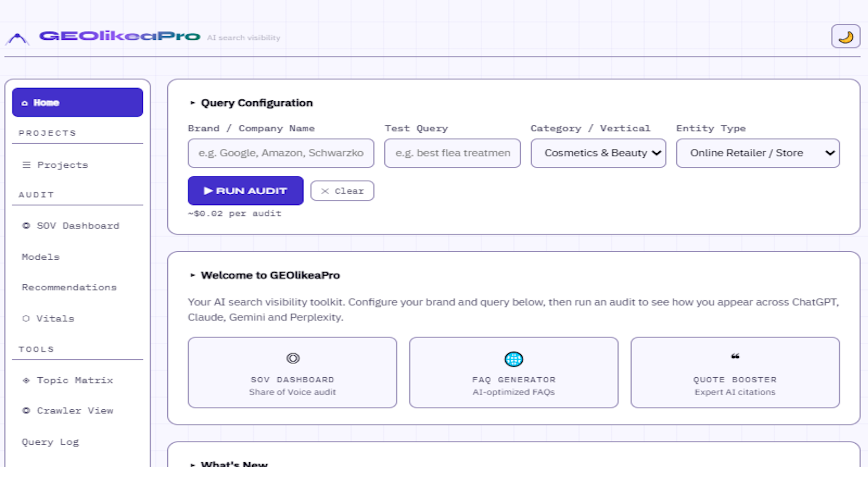Click the PROJECTS section heading
The image size is (868, 488).
(x=47, y=133)
